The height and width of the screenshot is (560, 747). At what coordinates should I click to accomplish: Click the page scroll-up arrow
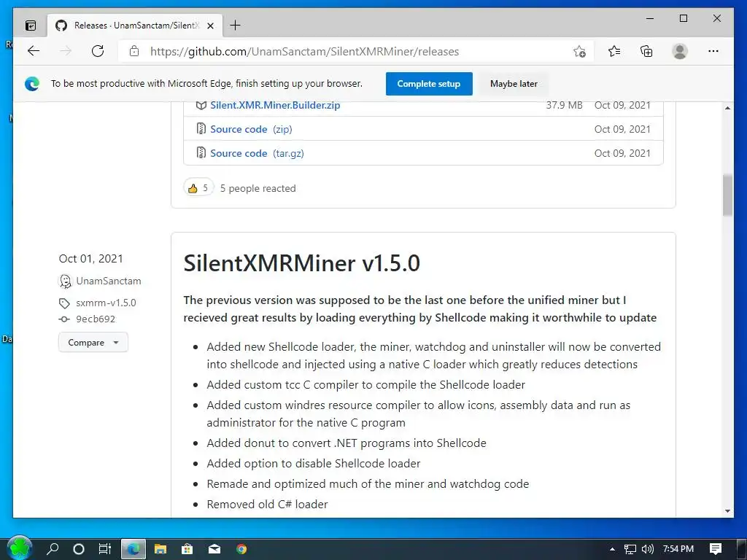tap(727, 108)
